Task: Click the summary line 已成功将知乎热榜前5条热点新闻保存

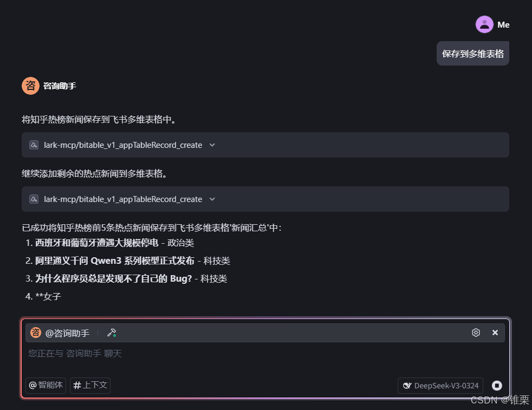Action: [152, 227]
